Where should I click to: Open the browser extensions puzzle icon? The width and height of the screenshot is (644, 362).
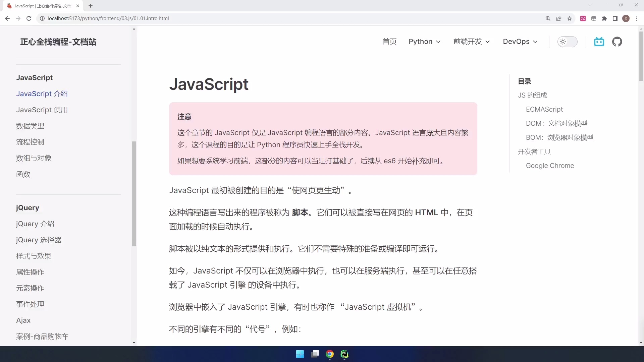click(x=604, y=18)
